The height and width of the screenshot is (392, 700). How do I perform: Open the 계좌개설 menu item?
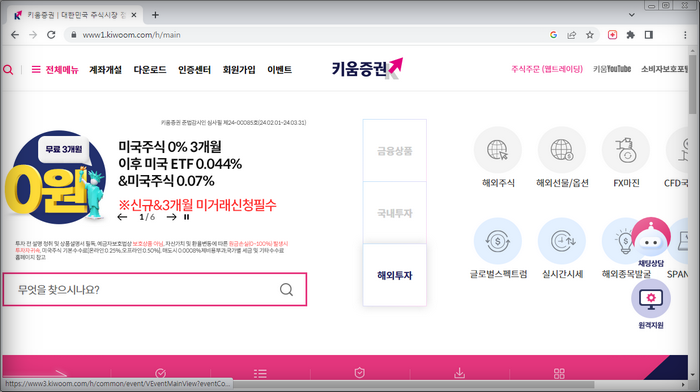(x=105, y=70)
